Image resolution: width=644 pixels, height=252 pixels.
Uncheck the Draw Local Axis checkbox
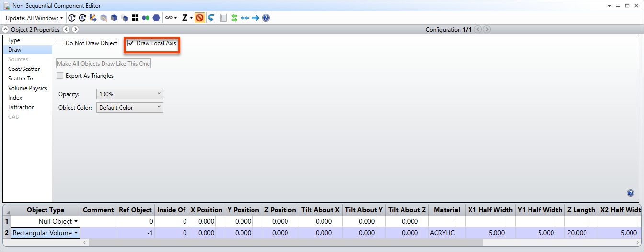[x=131, y=43]
